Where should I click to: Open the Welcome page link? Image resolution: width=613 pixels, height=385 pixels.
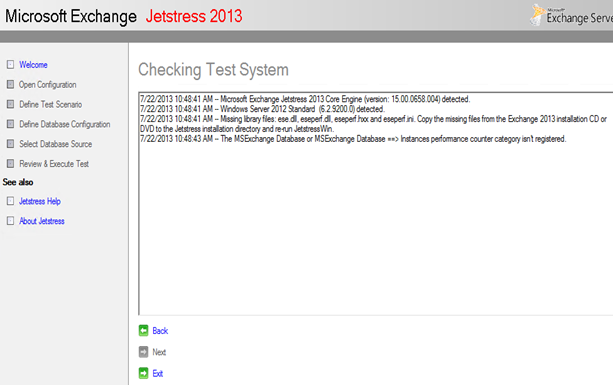click(33, 65)
